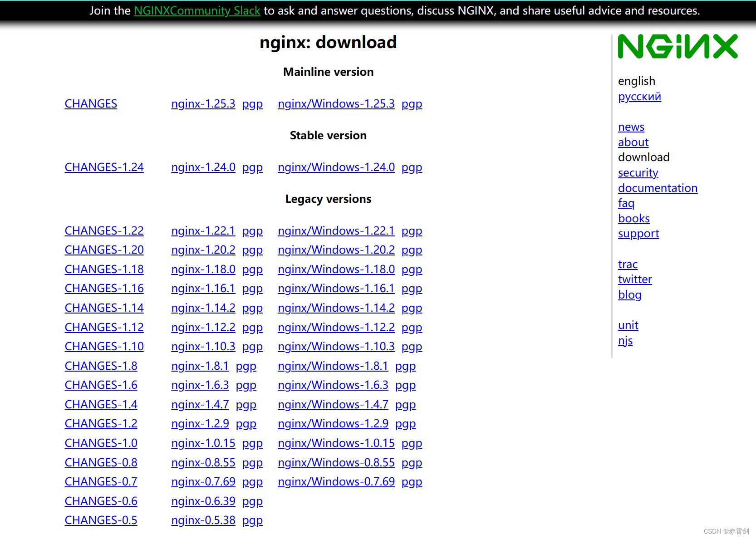The image size is (756, 539).
Task: Download legacy nginx-1.22.1 source
Action: [x=203, y=230]
